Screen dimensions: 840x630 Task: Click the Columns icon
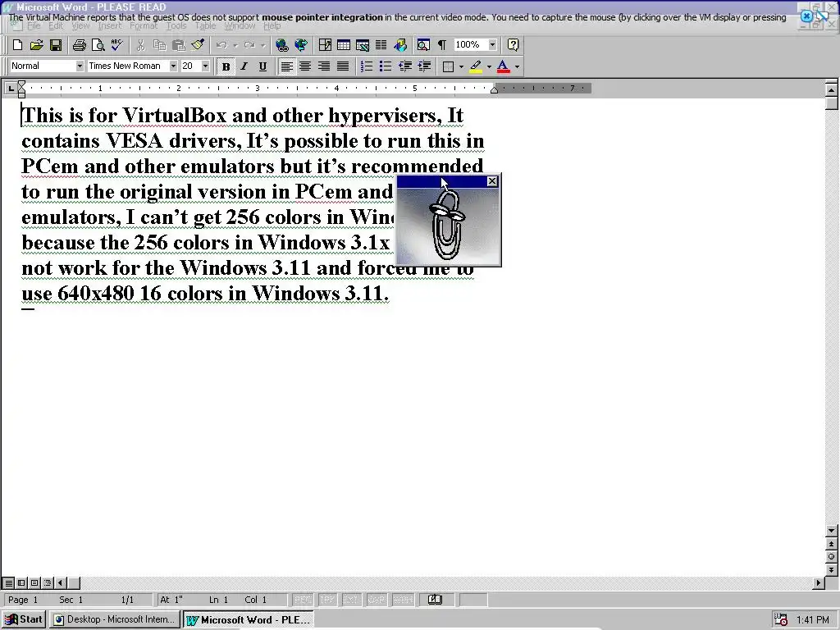(381, 45)
